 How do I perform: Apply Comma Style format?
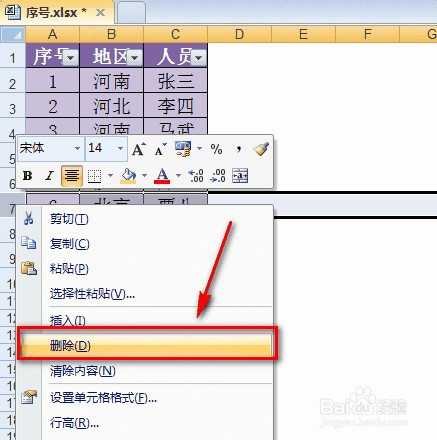pos(239,148)
